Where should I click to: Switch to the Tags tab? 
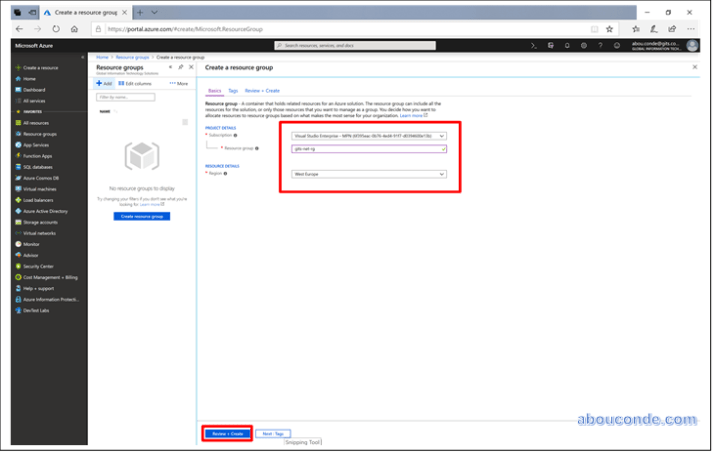[232, 90]
